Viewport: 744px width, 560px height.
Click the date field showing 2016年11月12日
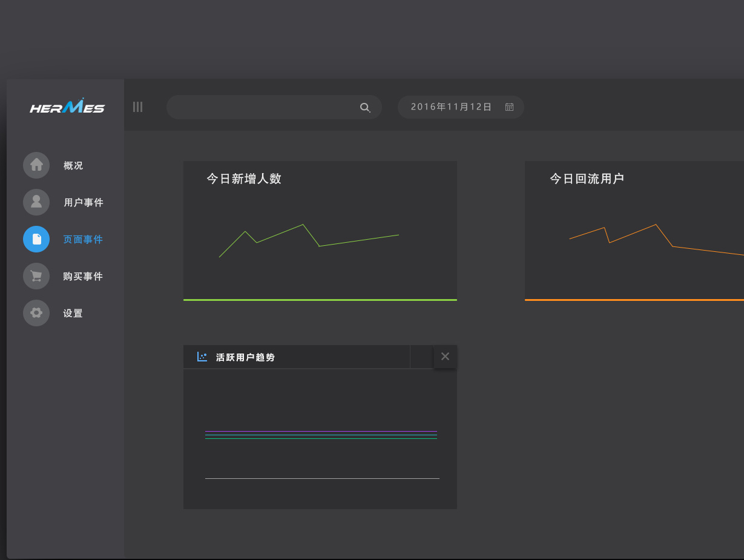[x=452, y=107]
